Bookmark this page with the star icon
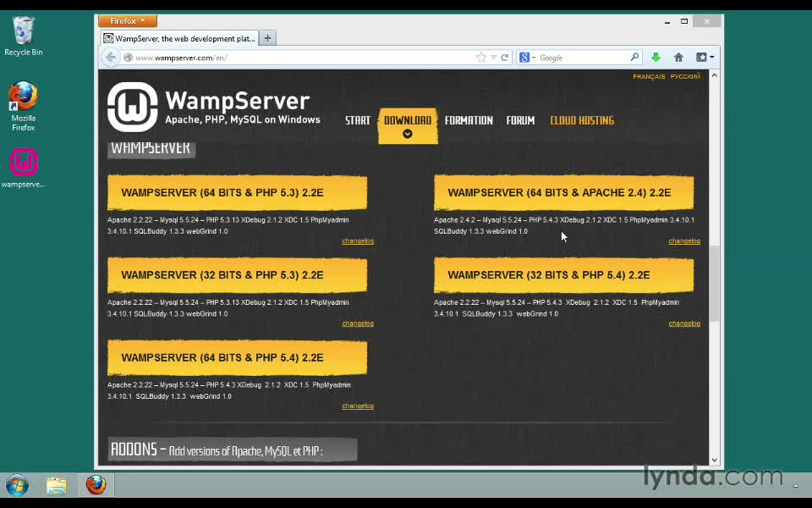The height and width of the screenshot is (508, 812). tap(481, 58)
